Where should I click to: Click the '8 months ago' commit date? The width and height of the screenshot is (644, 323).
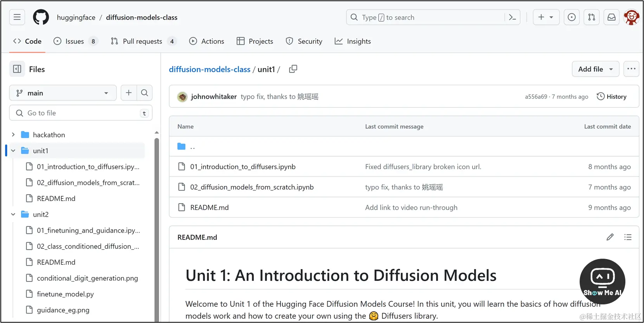click(609, 167)
